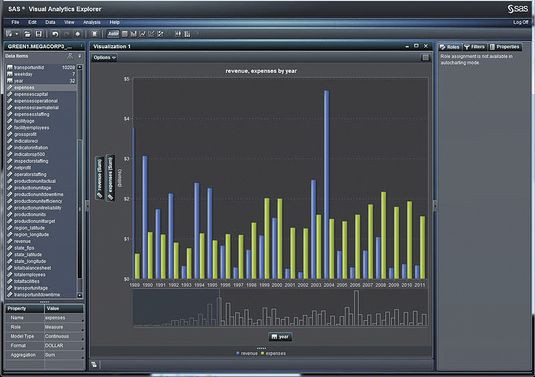Open the File menu
Image resolution: width=535 pixels, height=377 pixels.
[15, 22]
